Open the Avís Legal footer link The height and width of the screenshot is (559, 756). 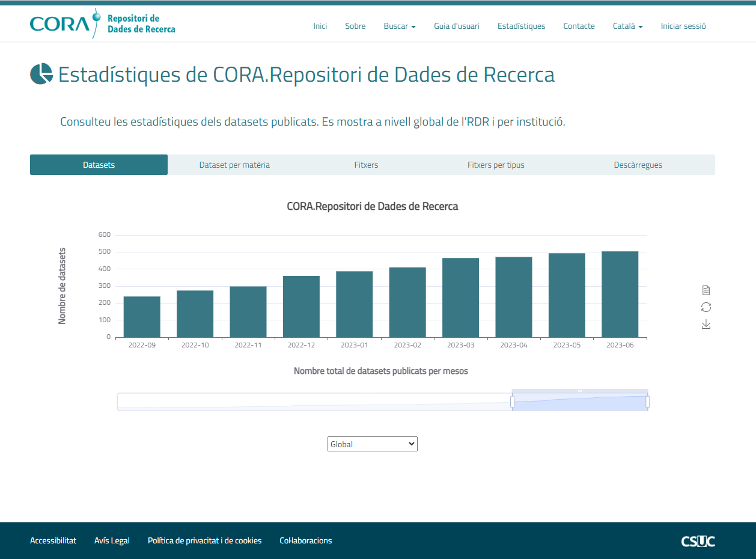112,540
